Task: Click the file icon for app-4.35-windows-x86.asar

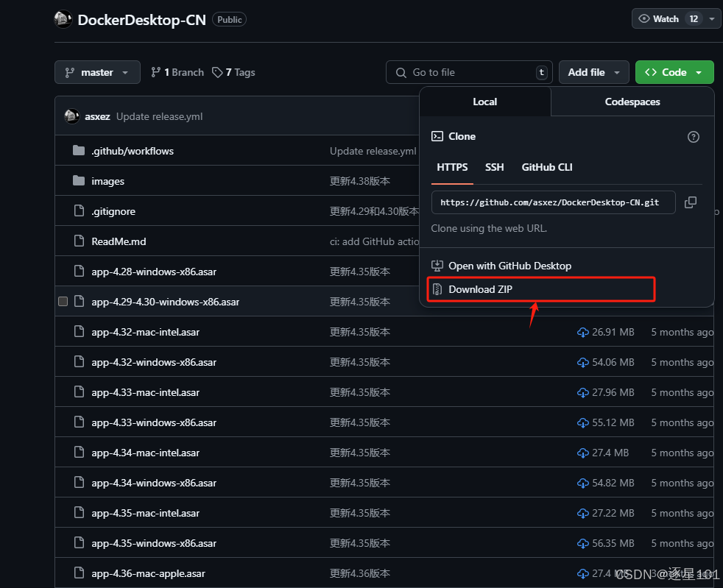Action: pos(80,542)
